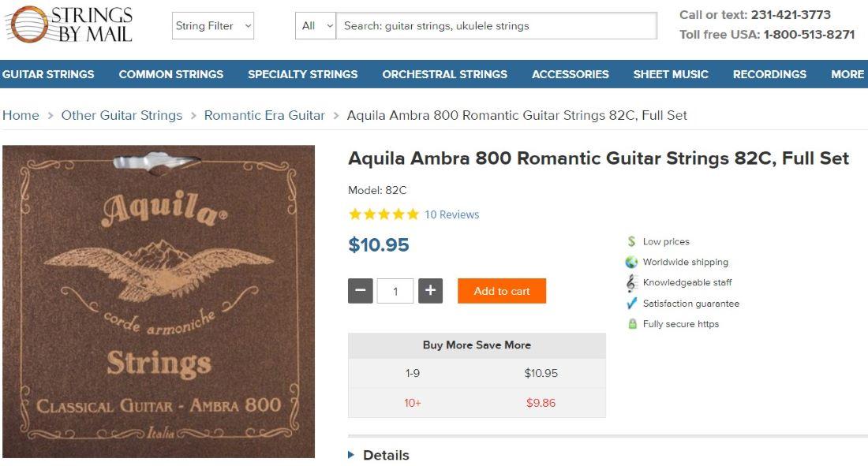Click the Knowledgeable staff treble clef icon
The image size is (868, 466).
631,282
